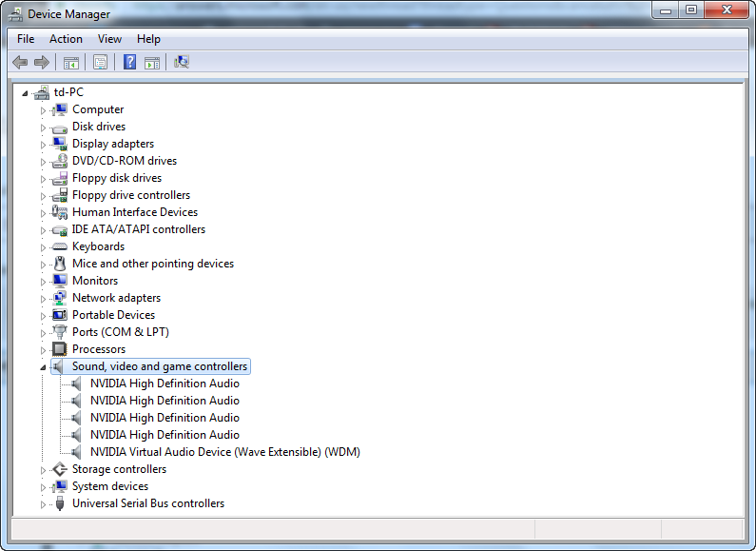
Task: Select 'Sound, video and game controllers' label
Action: [160, 366]
